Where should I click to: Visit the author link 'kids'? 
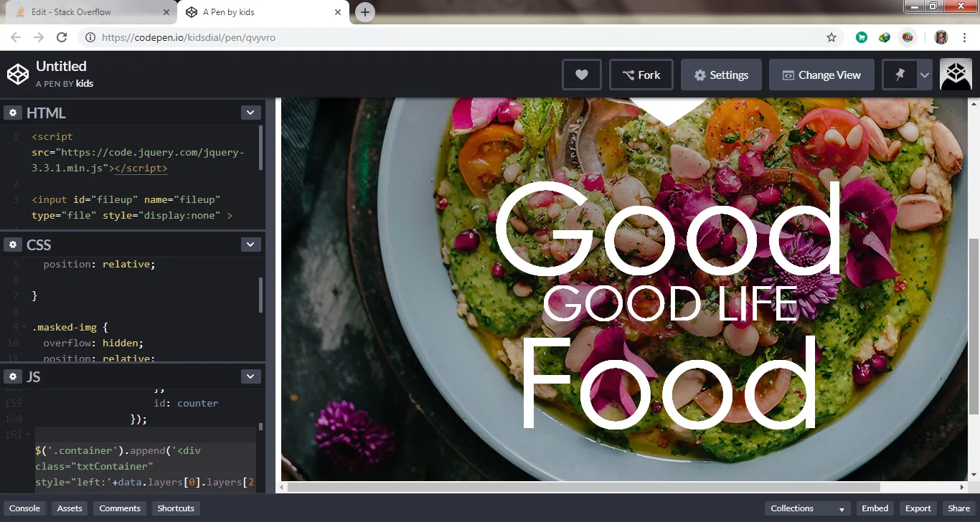click(x=85, y=83)
